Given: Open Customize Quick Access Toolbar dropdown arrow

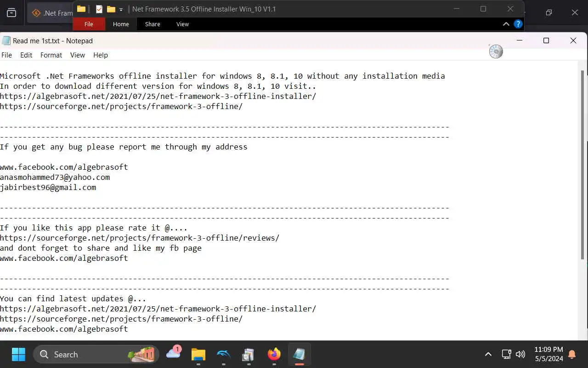Looking at the screenshot, I should coord(121,9).
